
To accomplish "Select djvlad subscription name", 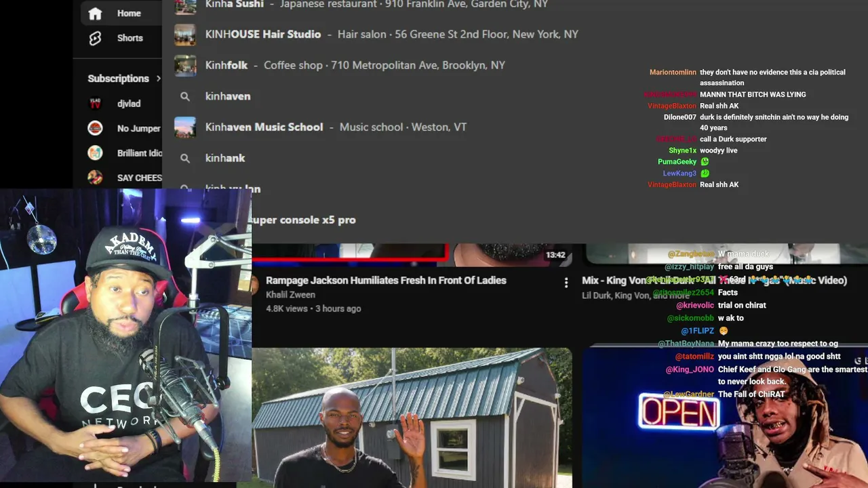I will (129, 104).
